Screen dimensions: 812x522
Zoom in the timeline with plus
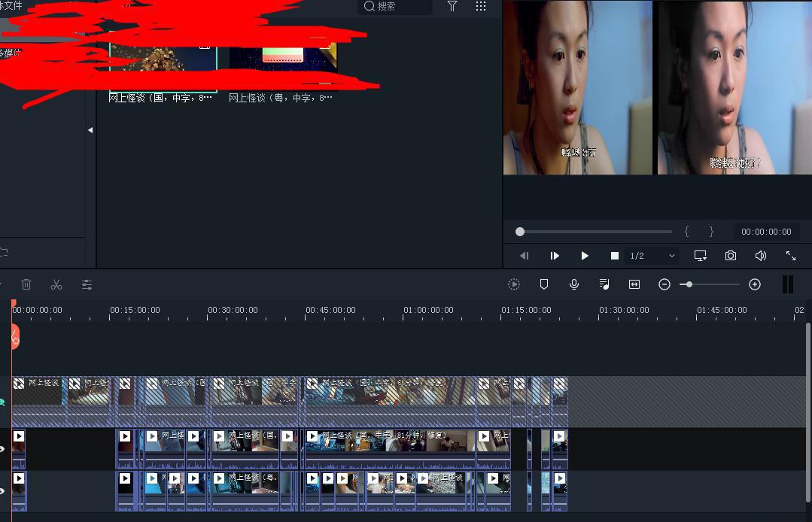(x=755, y=284)
